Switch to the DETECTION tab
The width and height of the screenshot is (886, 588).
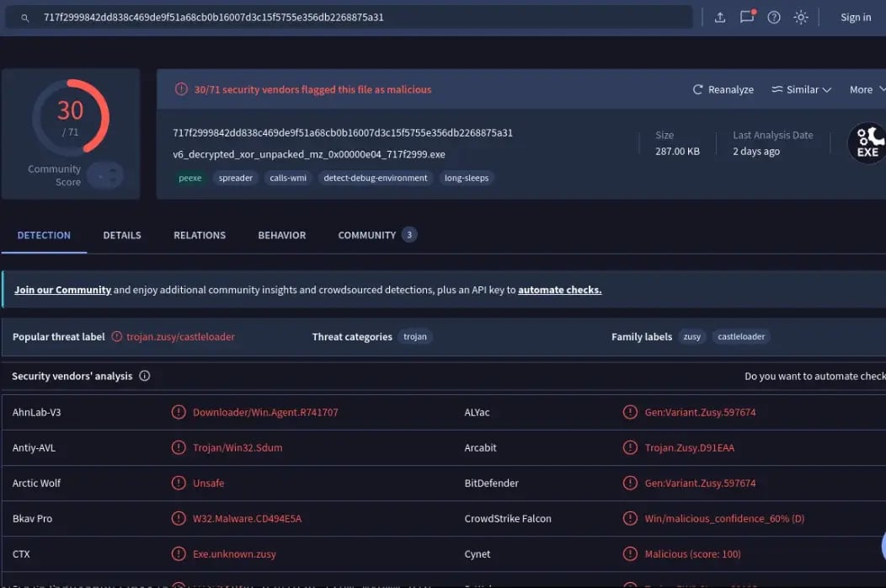click(44, 235)
